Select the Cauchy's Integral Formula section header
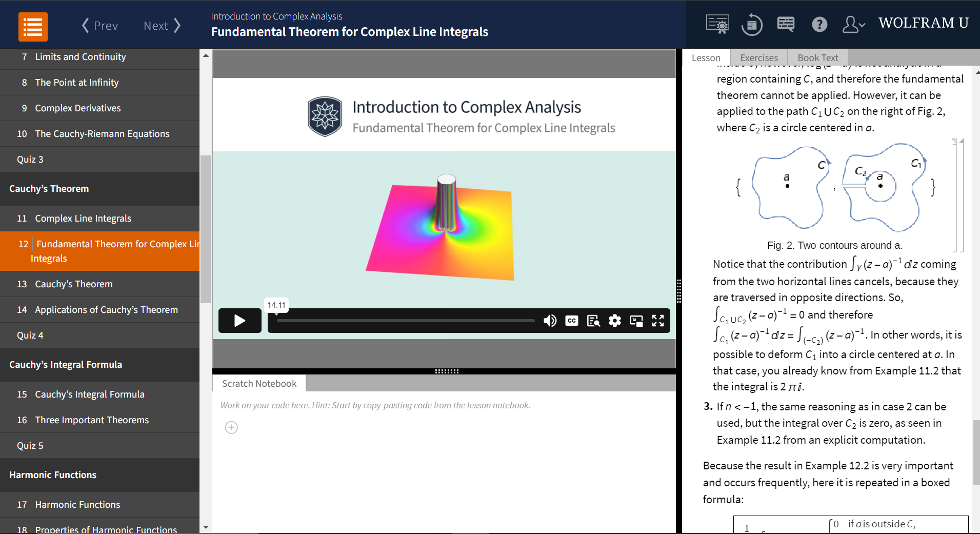Image resolution: width=980 pixels, height=534 pixels. (x=99, y=365)
